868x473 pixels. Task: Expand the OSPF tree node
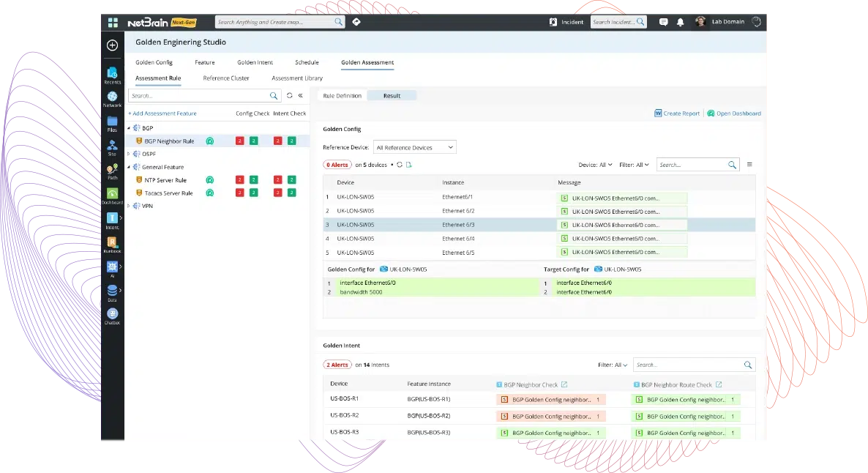pos(129,154)
